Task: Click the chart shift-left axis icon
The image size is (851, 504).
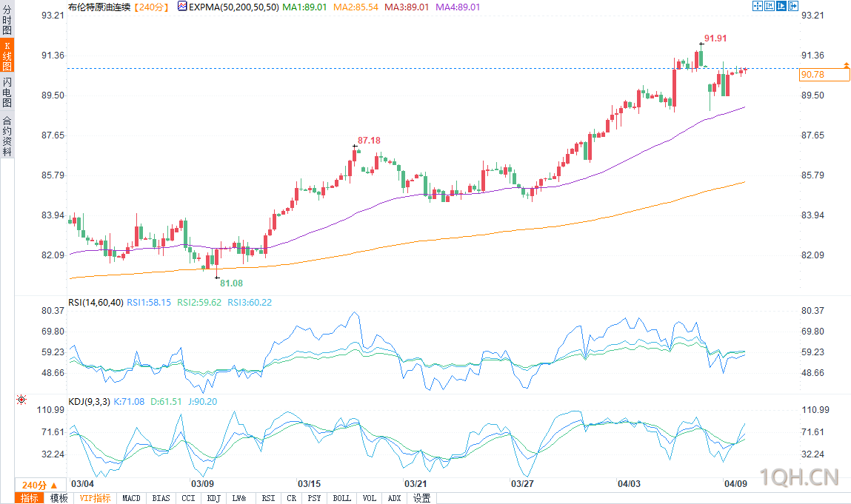Action: point(770,6)
